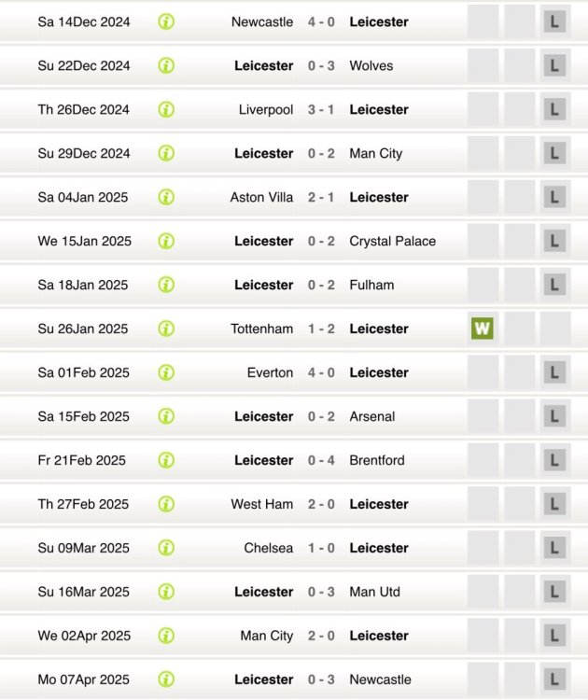Open info icon for Leicester vs Wolves
Viewport: 588px width, 700px height.
[x=166, y=65]
